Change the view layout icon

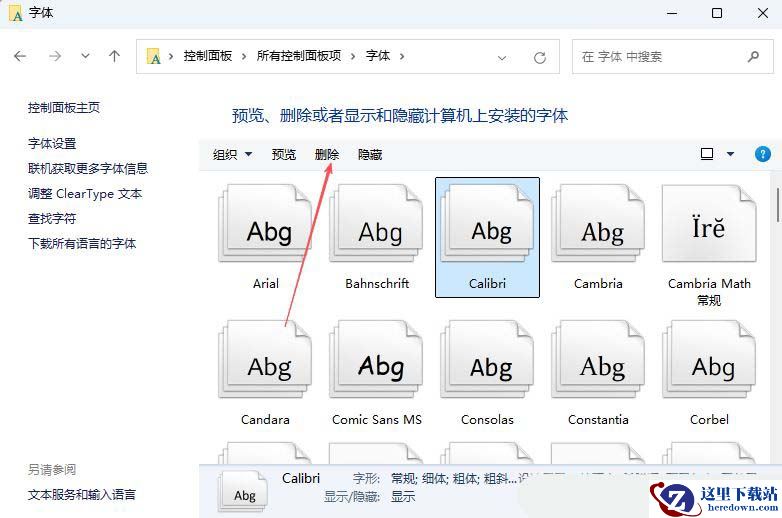point(707,154)
